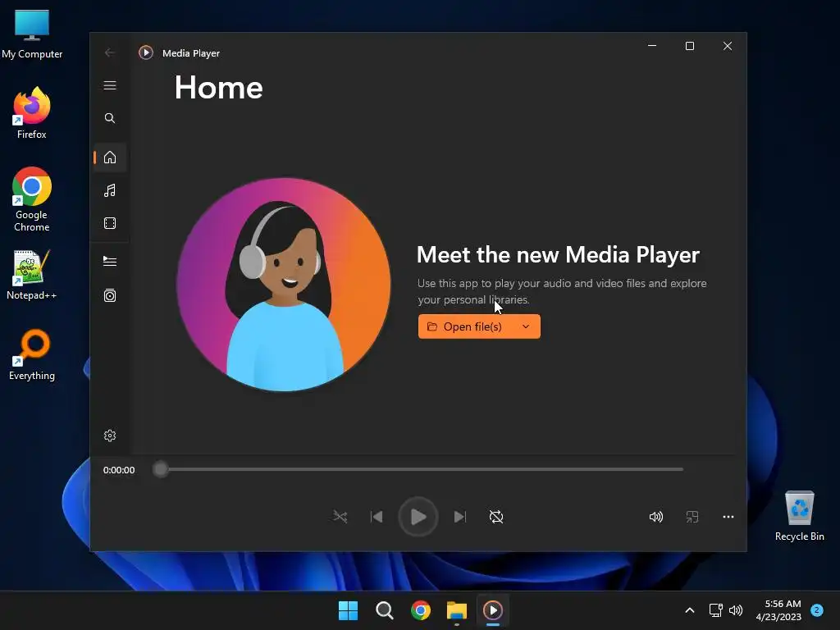Open the Windows Start menu
The image size is (840, 630).
point(348,610)
